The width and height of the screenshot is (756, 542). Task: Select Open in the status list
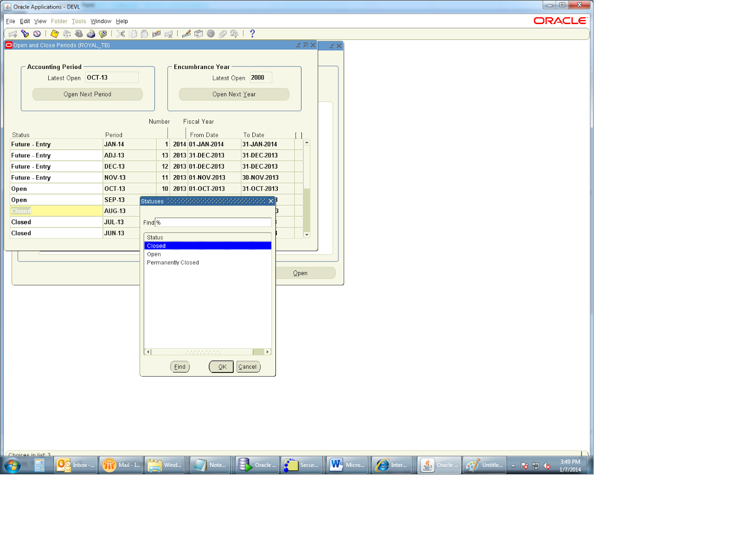pyautogui.click(x=207, y=254)
